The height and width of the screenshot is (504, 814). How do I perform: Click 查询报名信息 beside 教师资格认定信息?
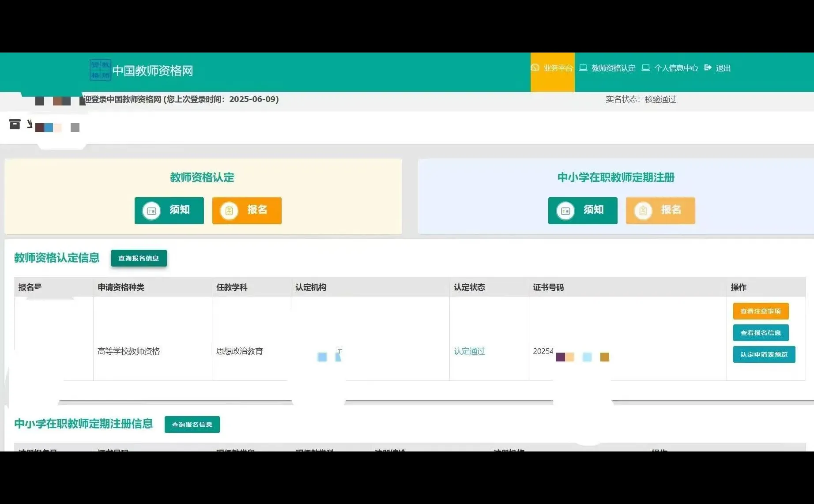pos(139,258)
